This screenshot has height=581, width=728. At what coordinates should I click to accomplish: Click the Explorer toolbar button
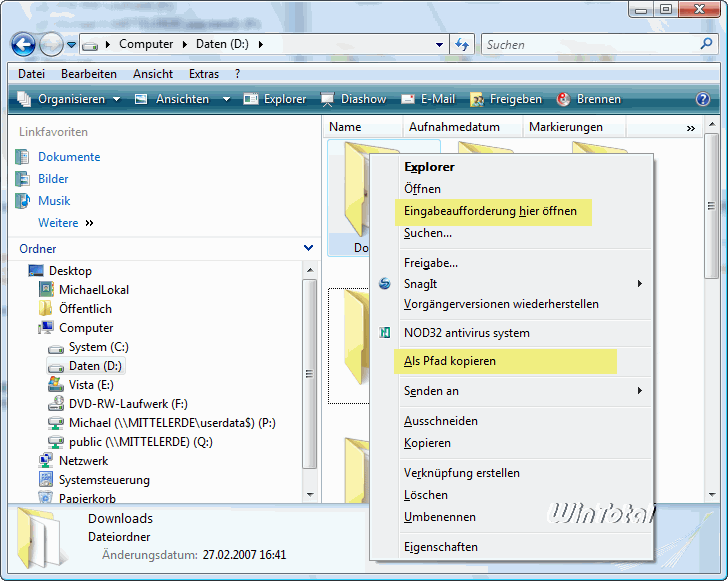(x=274, y=99)
